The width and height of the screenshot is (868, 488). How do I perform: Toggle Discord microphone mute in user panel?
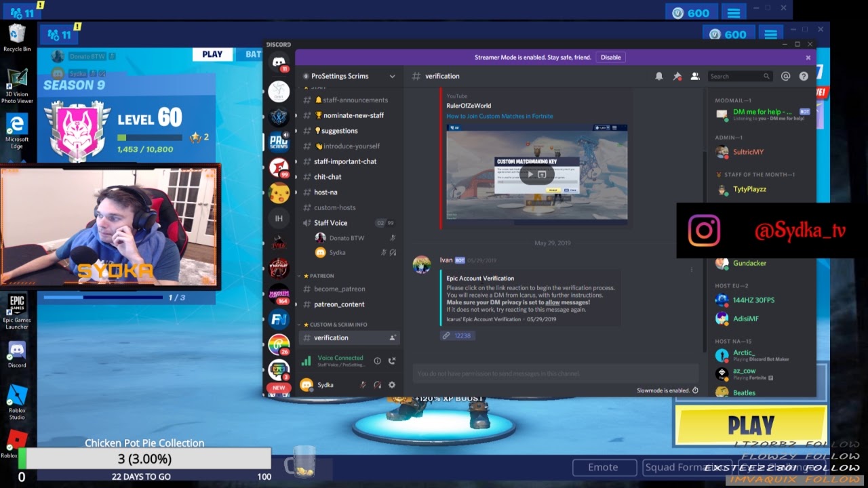(x=363, y=385)
